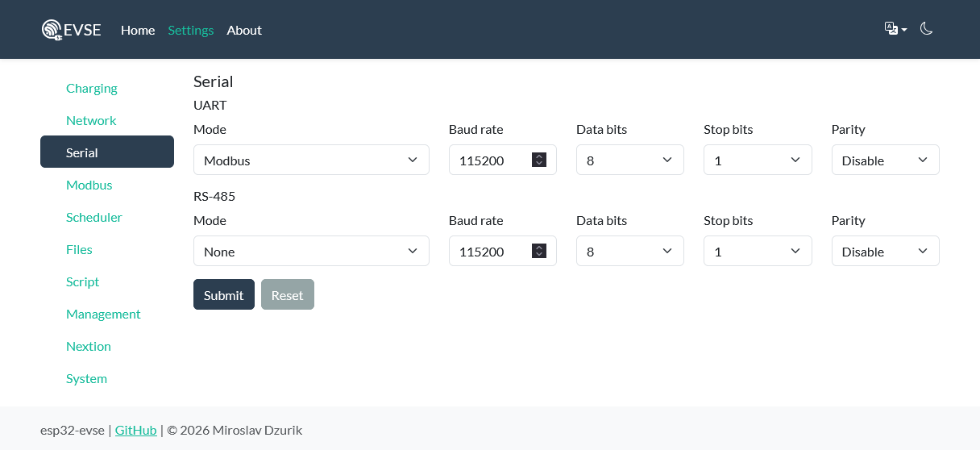
Task: Open Nextion settings section
Action: point(89,346)
